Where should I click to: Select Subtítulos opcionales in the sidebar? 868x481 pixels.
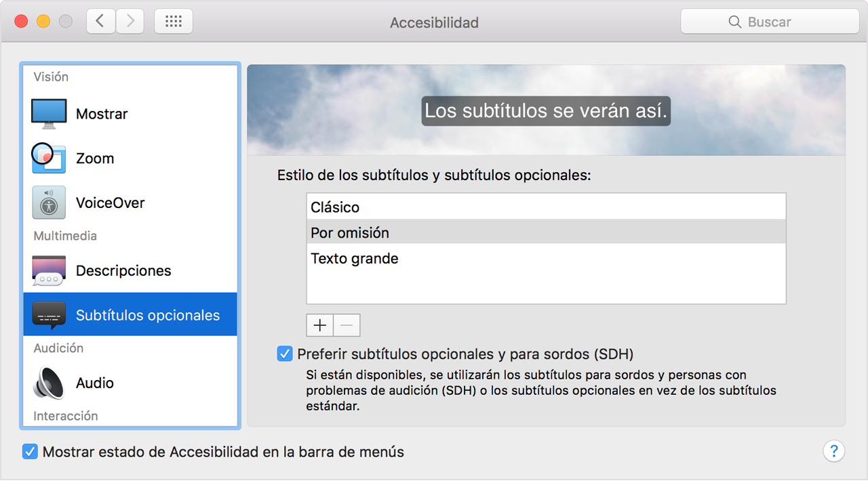pyautogui.click(x=130, y=315)
